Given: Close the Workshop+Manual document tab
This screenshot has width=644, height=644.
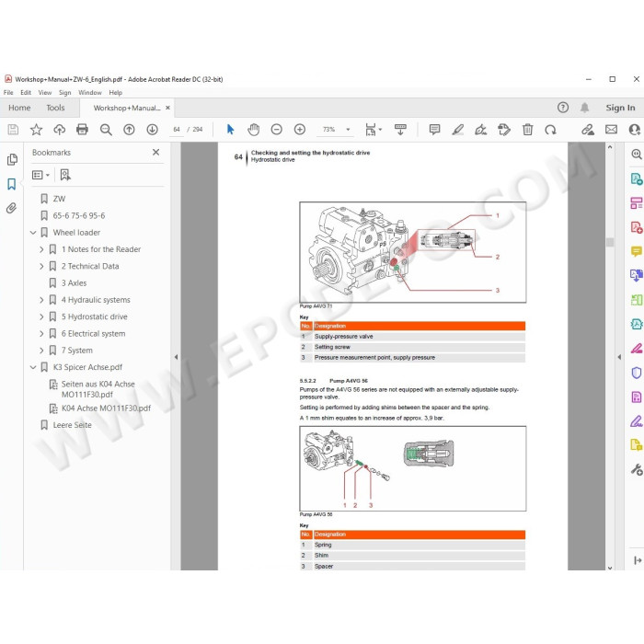Looking at the screenshot, I should (x=167, y=108).
